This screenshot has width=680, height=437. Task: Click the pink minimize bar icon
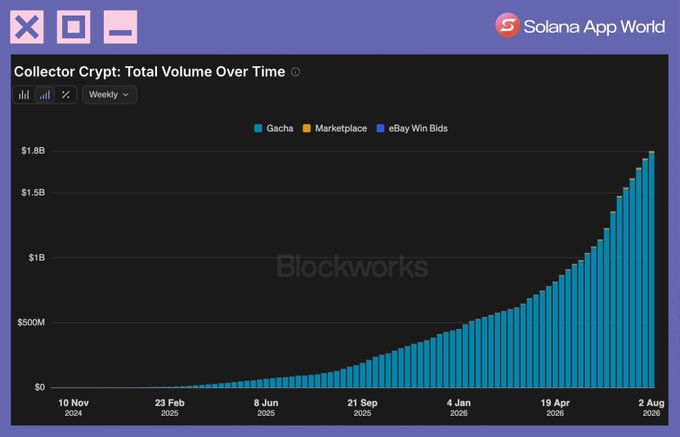(121, 27)
